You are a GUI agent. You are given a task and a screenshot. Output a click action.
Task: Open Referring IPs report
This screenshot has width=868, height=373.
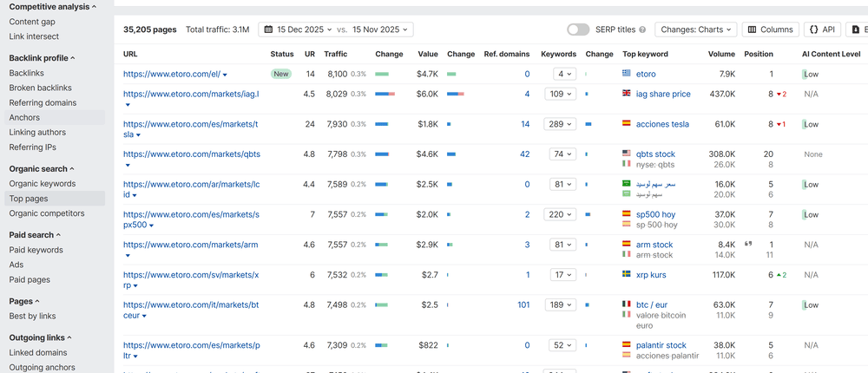33,147
